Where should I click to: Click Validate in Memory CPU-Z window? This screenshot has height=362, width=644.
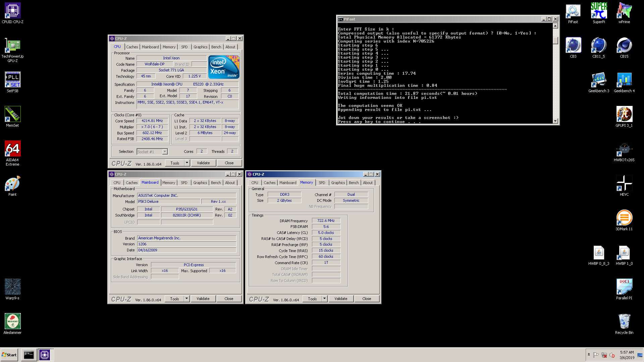click(x=341, y=299)
